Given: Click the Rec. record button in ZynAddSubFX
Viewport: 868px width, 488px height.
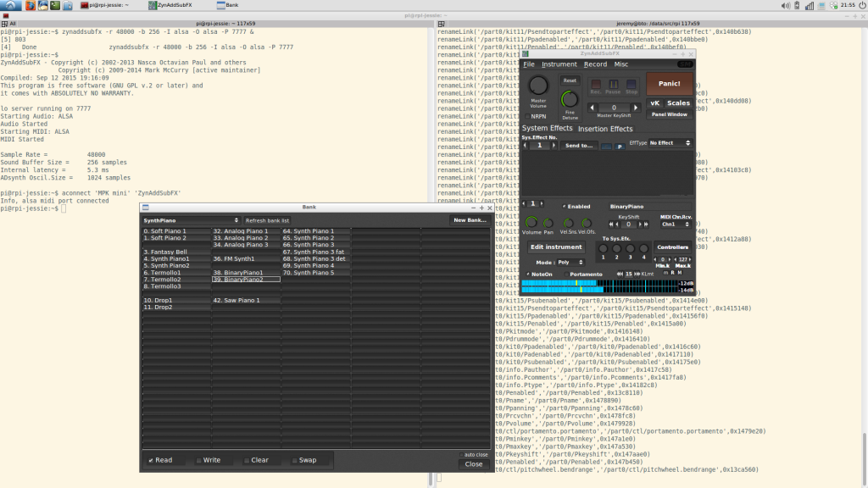Looking at the screenshot, I should (596, 85).
